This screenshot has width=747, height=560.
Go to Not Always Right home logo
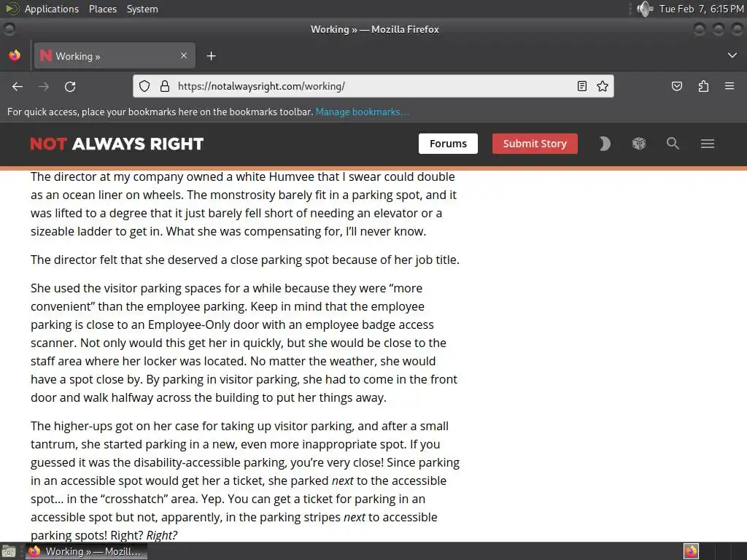(x=117, y=144)
